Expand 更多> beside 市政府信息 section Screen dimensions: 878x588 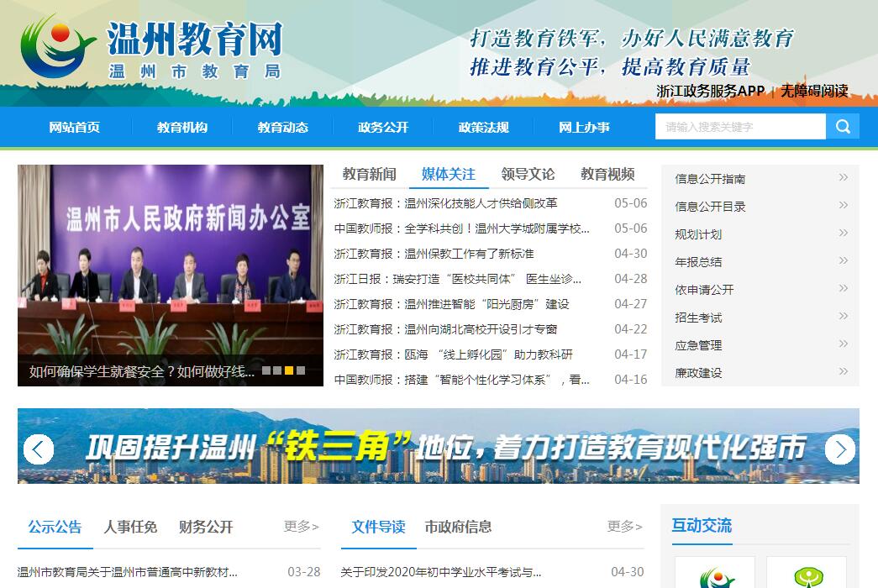tap(624, 527)
